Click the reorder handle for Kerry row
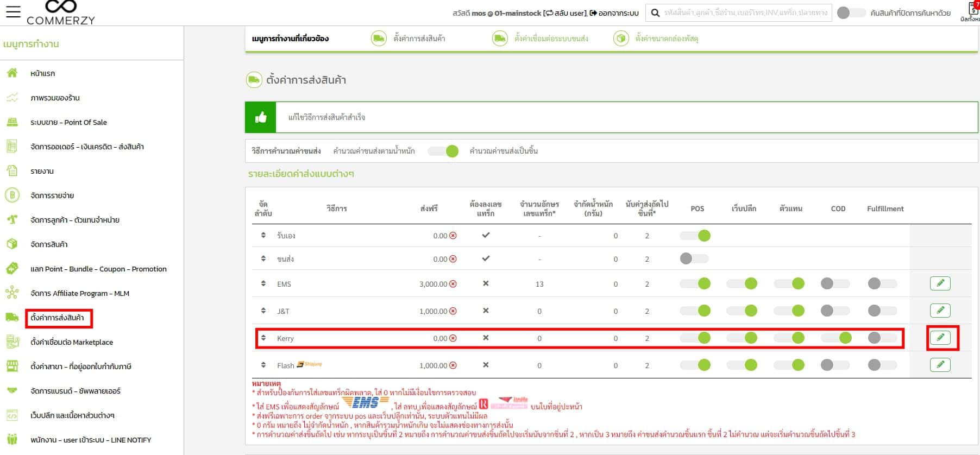980x455 pixels. (263, 338)
